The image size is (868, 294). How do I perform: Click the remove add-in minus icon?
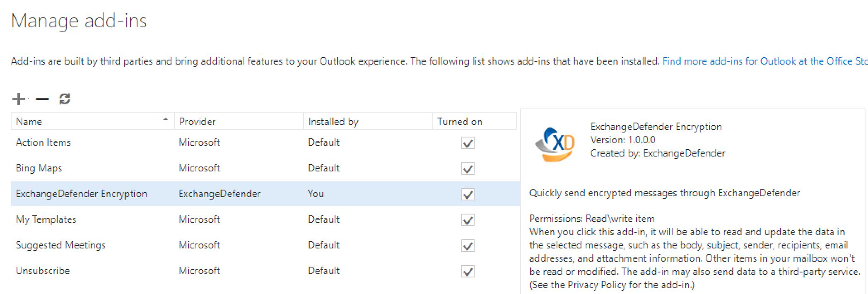[42, 99]
